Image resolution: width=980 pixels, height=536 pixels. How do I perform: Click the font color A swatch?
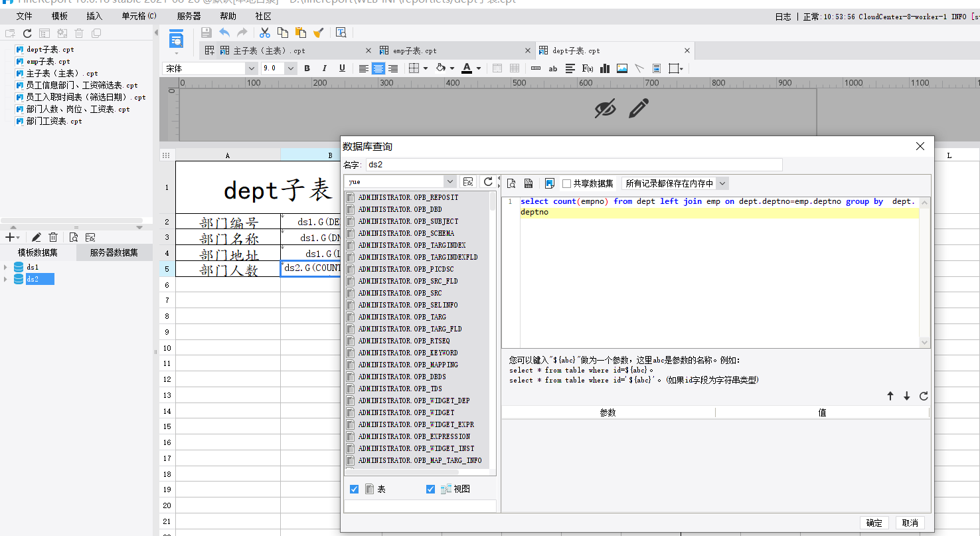click(467, 68)
